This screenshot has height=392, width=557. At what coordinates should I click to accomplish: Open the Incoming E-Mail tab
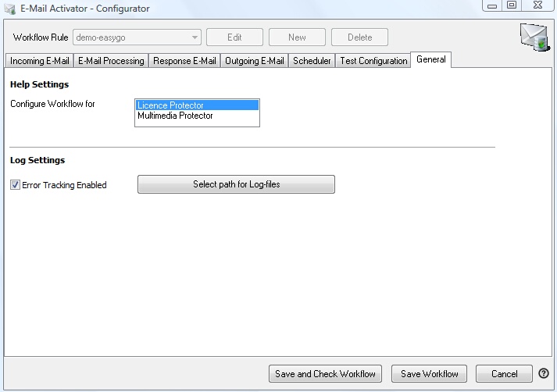39,61
